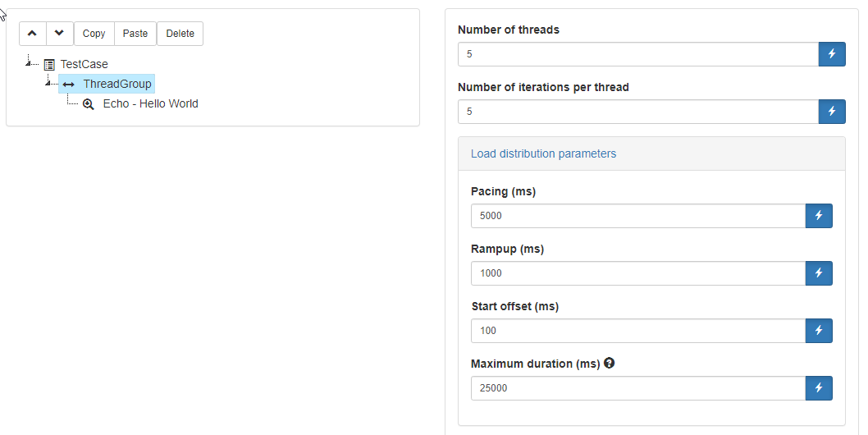Collapse the Load distribution parameters panel
This screenshot has height=435, width=868.
coord(543,153)
